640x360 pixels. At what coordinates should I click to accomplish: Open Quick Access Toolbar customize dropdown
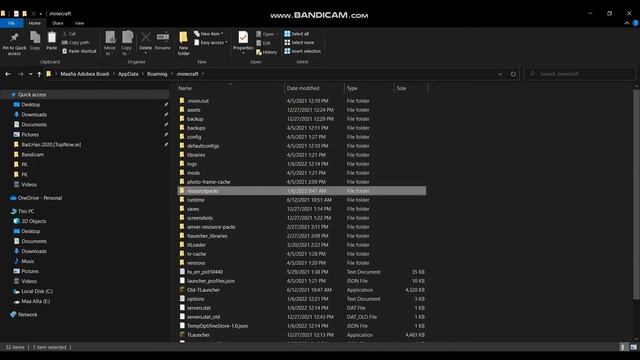tap(41, 13)
